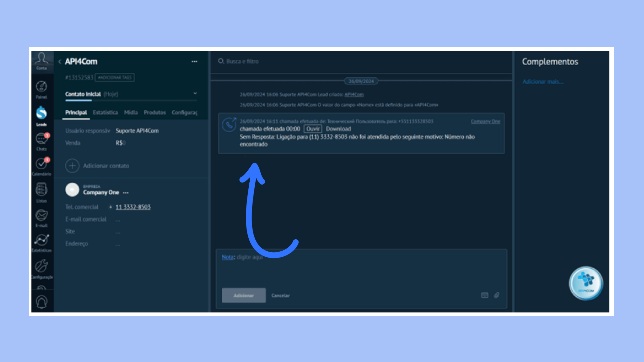Click Adicionar mais... under Complementos

tap(543, 82)
